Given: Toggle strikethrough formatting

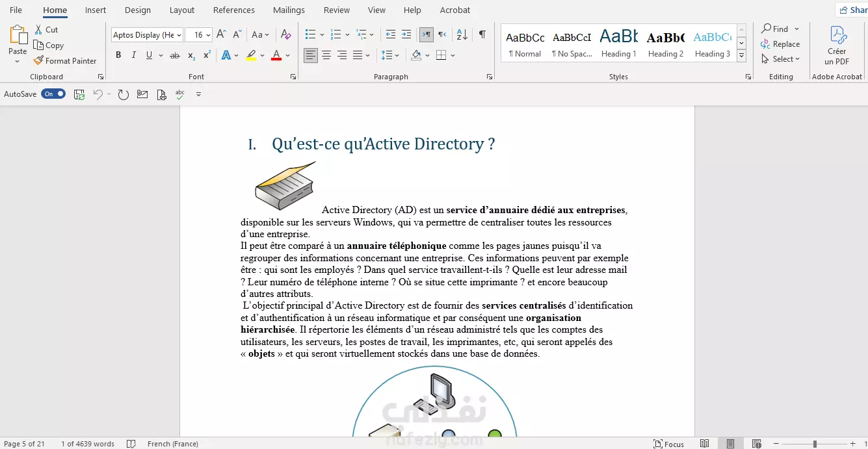Looking at the screenshot, I should tap(174, 55).
